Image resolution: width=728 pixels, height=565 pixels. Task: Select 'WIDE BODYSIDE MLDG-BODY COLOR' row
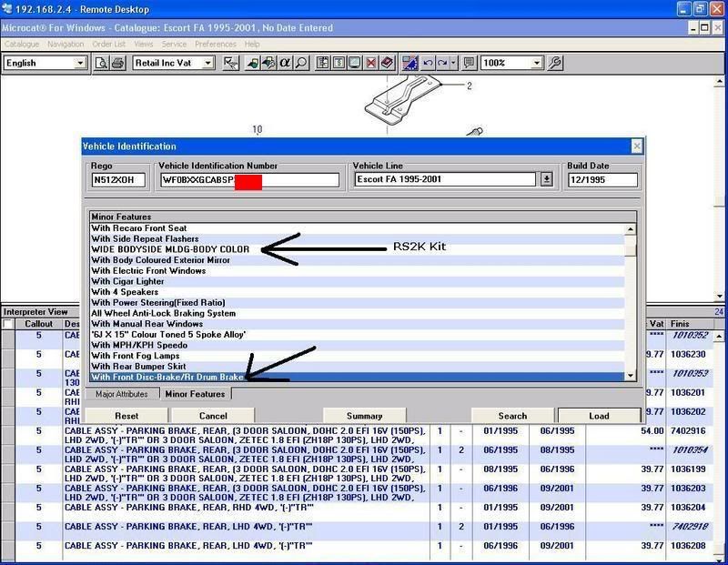(357, 250)
